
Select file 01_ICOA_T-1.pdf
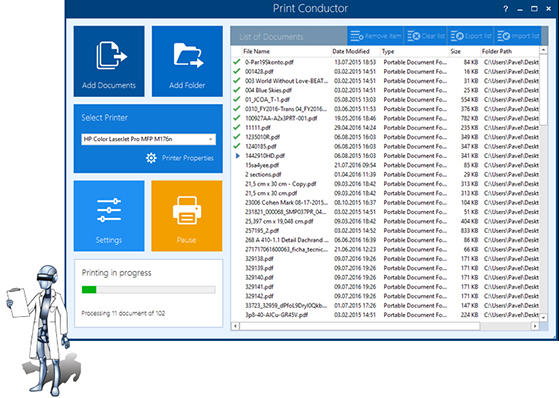(267, 100)
